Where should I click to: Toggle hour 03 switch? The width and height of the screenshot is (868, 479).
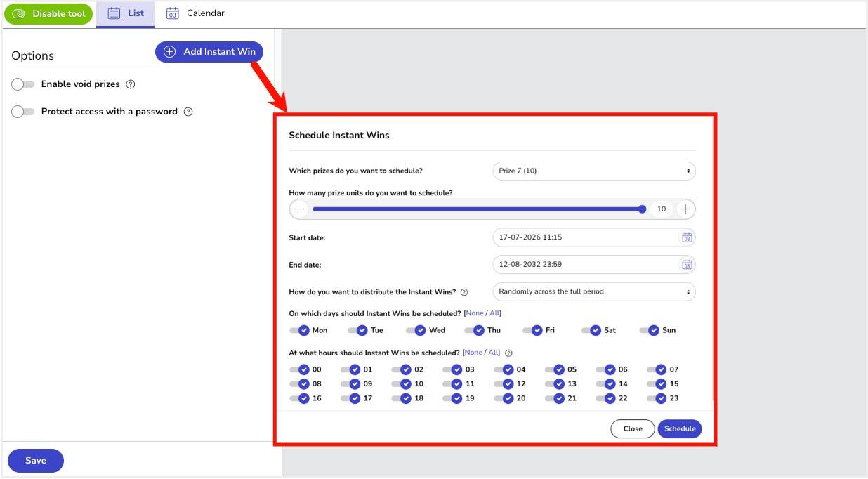click(452, 369)
